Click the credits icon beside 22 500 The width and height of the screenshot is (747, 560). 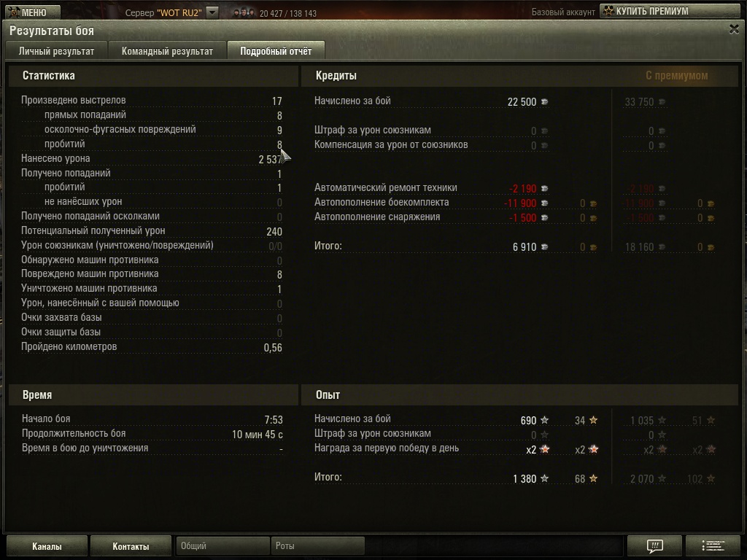coord(544,102)
